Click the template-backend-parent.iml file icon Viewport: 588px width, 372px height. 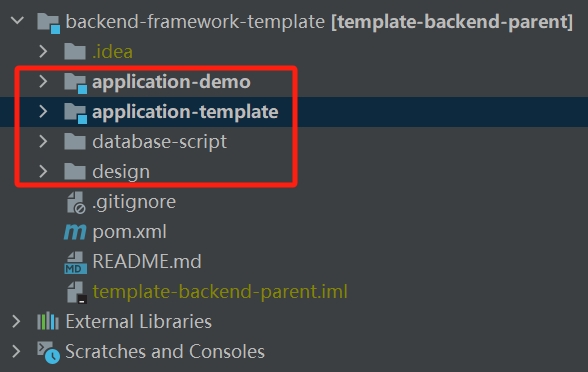(x=77, y=292)
